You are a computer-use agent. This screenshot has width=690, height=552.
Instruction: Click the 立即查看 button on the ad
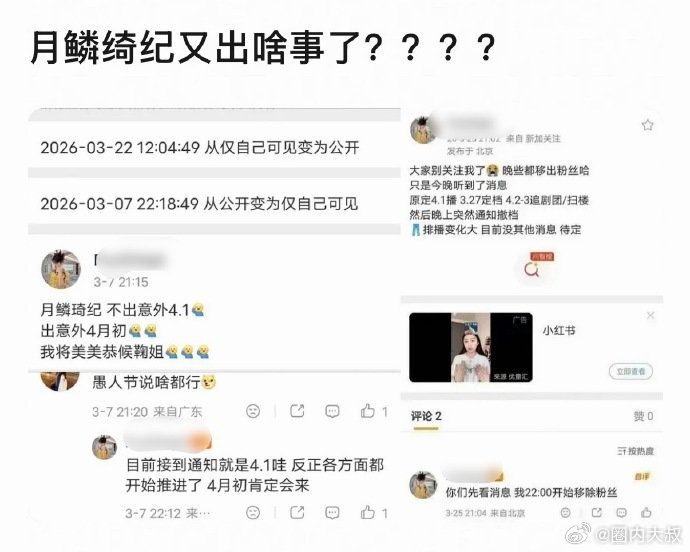pos(631,372)
